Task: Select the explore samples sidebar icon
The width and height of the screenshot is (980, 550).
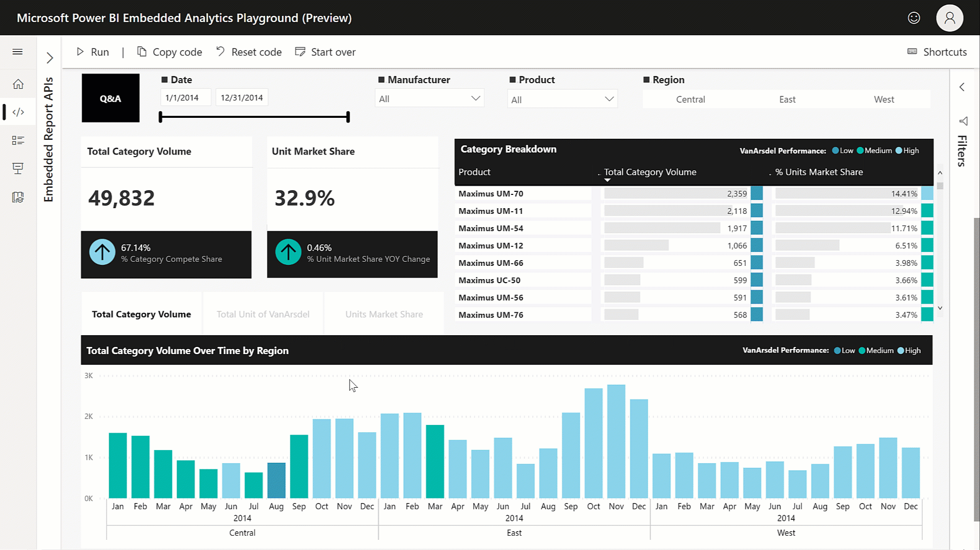Action: click(x=18, y=140)
